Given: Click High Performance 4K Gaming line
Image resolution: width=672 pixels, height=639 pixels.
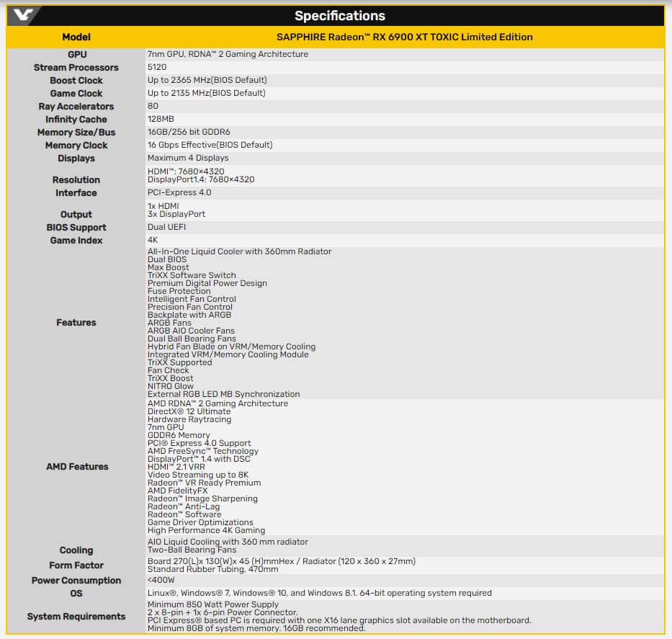Looking at the screenshot, I should click(x=206, y=530).
